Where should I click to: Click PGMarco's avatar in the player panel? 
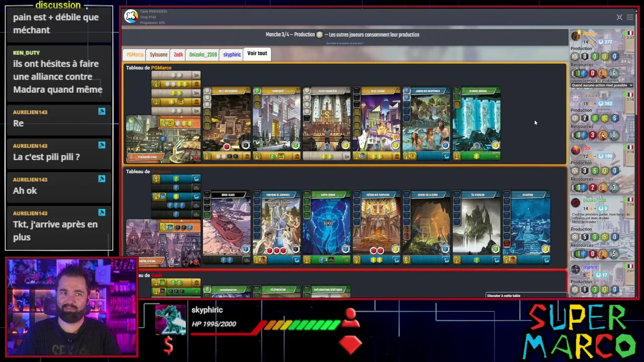576,36
